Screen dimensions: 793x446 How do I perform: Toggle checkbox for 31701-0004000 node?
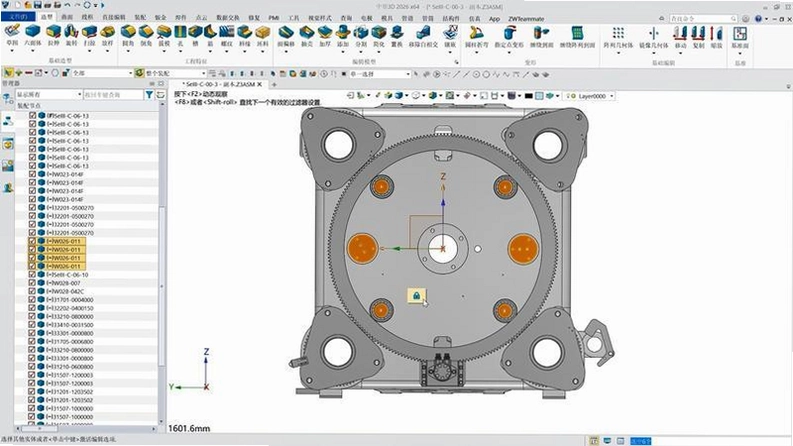[x=32, y=300]
